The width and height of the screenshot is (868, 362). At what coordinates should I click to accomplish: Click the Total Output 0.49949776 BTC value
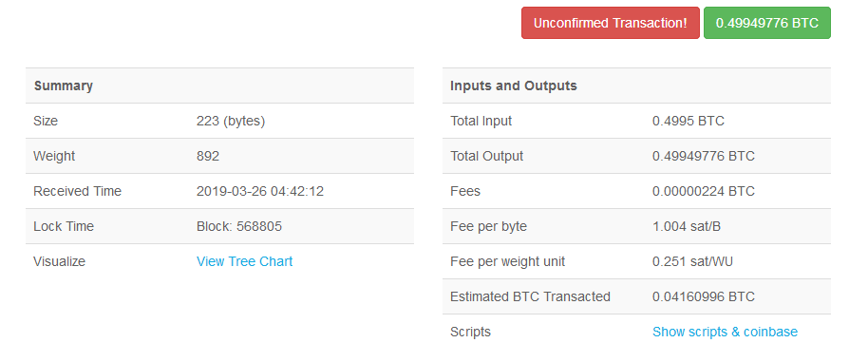pyautogui.click(x=703, y=156)
